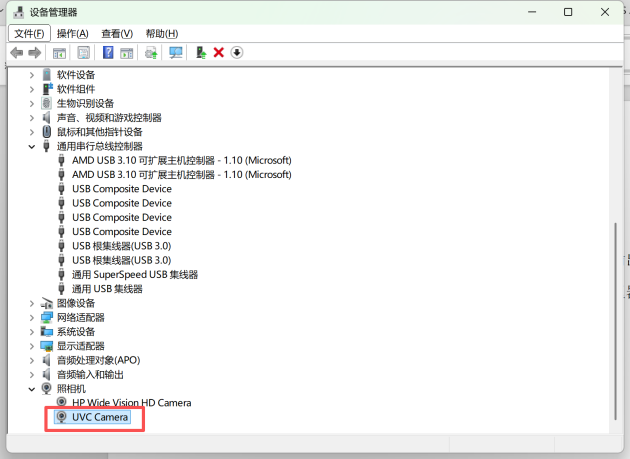Select 通用 SuperSpeed USB 集线器 device
Viewport: 630px width, 459px height.
coord(135,275)
